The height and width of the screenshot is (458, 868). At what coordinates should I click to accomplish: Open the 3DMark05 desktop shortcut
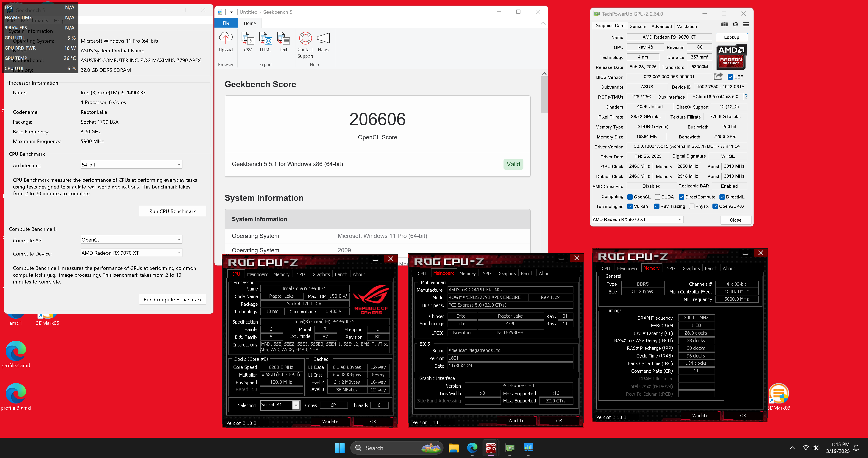47,319
